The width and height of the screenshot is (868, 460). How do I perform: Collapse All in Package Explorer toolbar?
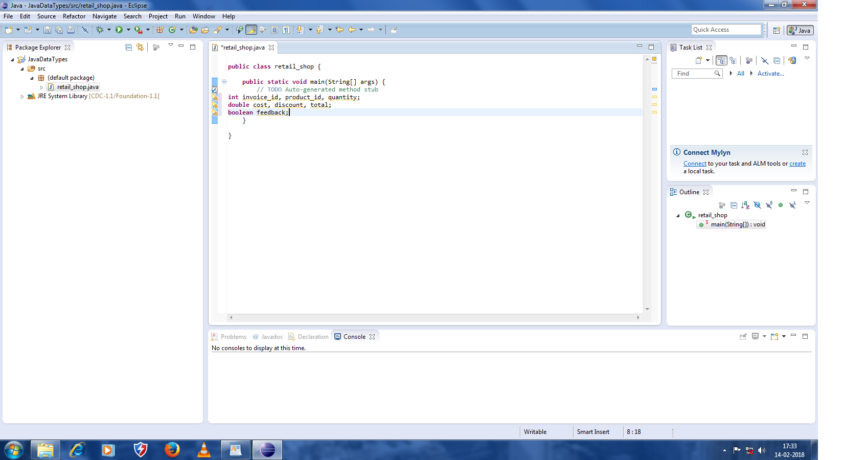(128, 48)
